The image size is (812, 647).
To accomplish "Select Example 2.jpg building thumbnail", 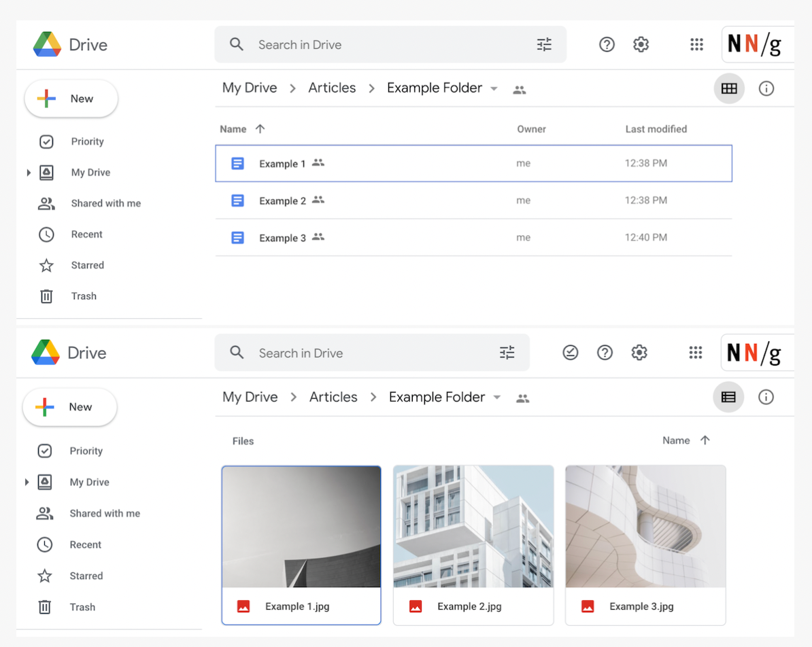I will (x=473, y=527).
